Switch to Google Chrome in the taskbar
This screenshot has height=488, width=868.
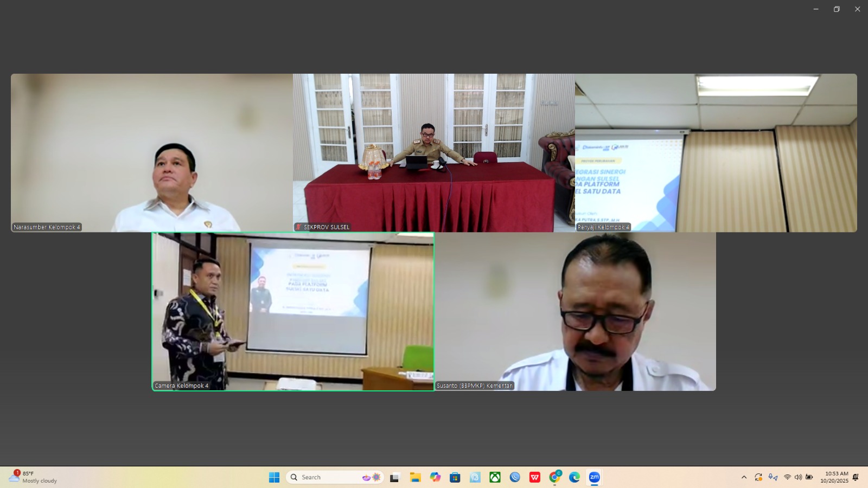click(x=554, y=477)
